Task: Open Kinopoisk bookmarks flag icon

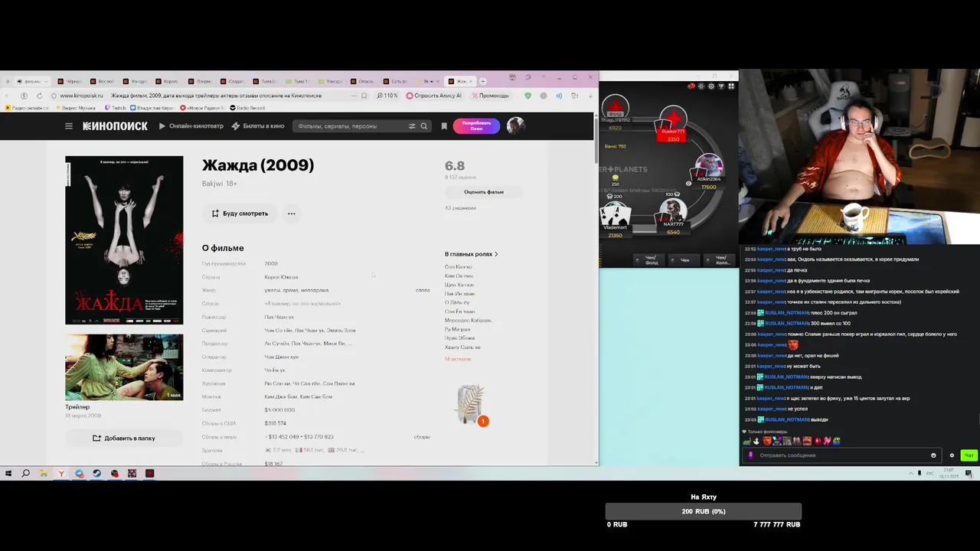Action: 444,126
